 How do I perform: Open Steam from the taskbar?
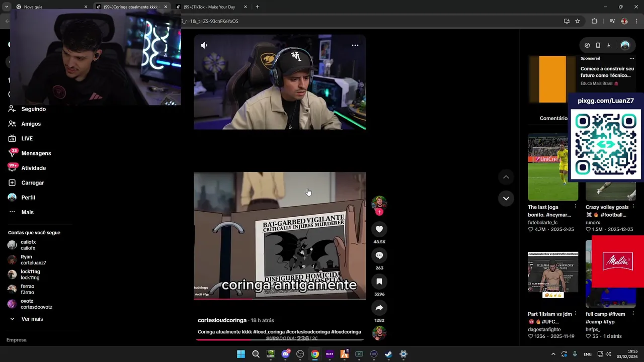pos(388,354)
